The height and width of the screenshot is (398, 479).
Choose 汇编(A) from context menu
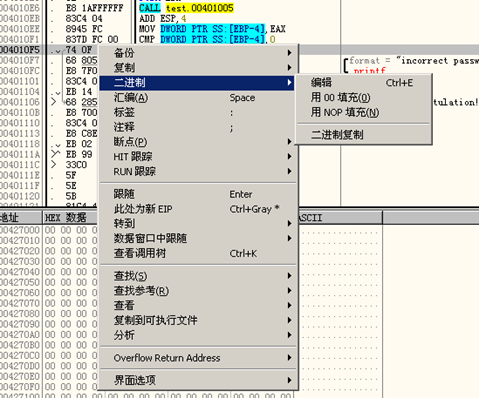197,98
